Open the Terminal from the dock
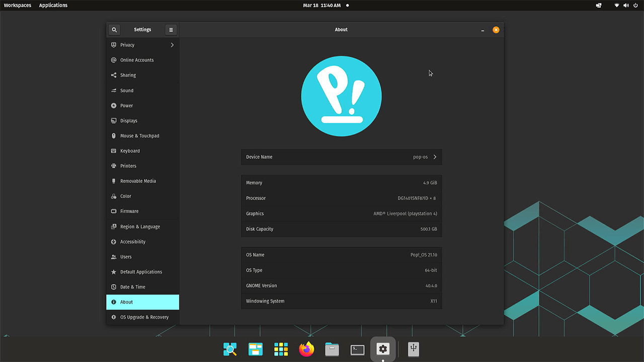 [x=357, y=349]
